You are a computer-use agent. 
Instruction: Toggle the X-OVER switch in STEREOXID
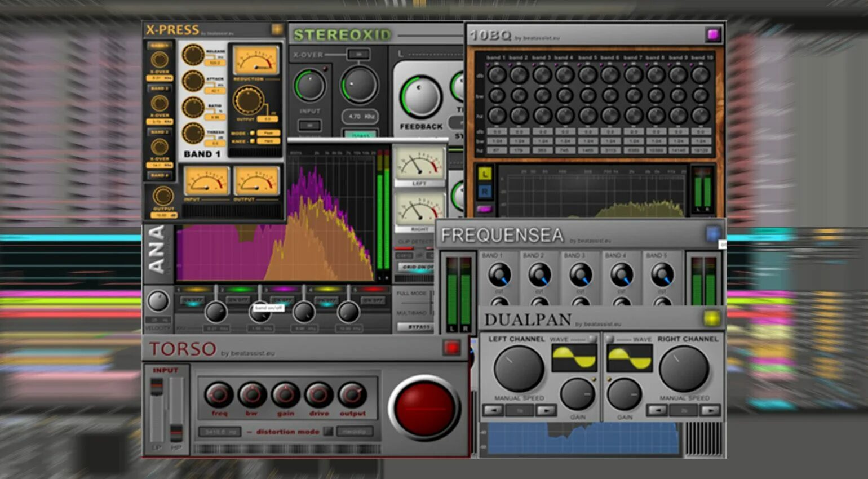tap(358, 54)
